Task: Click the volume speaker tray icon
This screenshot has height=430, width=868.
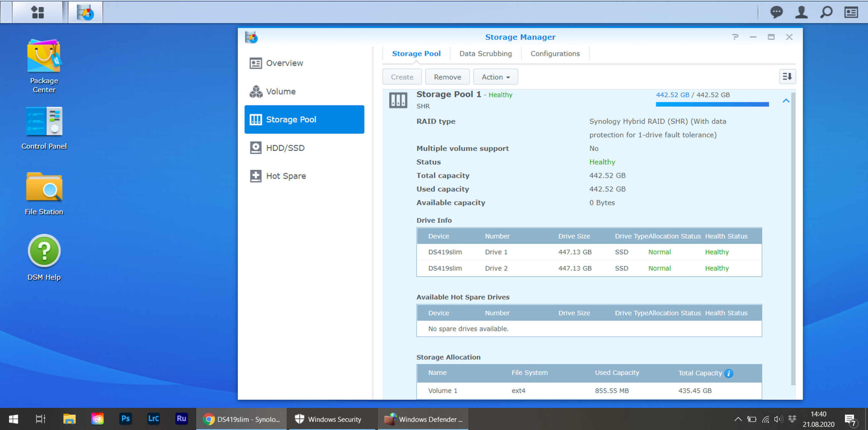Action: pyautogui.click(x=778, y=419)
